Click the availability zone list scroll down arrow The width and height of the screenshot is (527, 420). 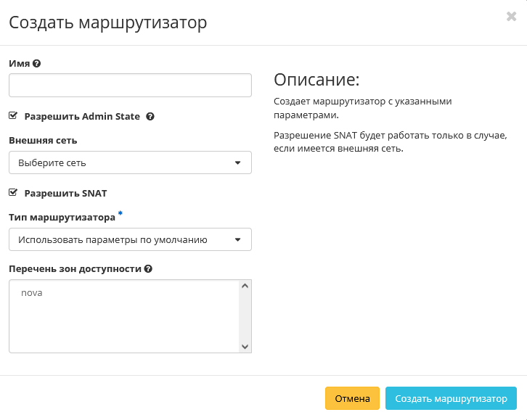(x=245, y=347)
